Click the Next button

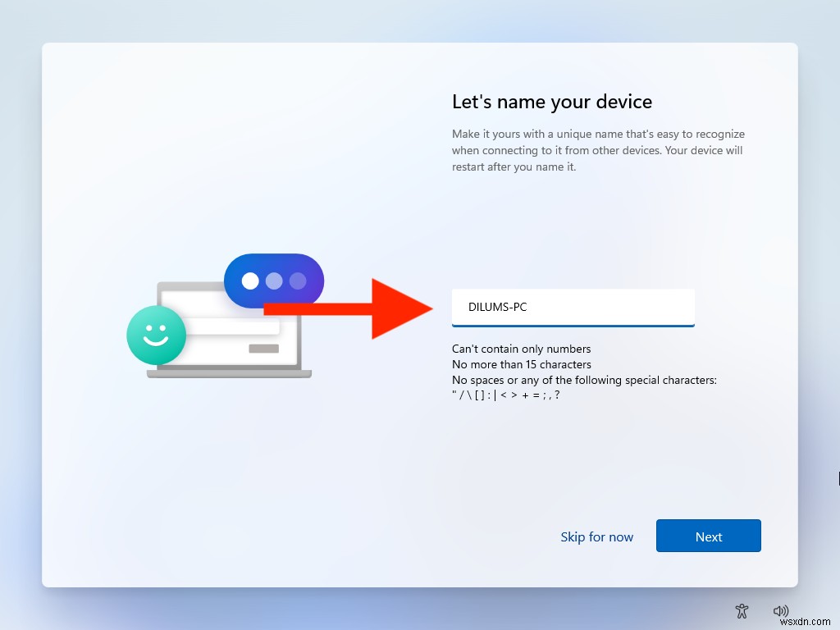(x=708, y=536)
